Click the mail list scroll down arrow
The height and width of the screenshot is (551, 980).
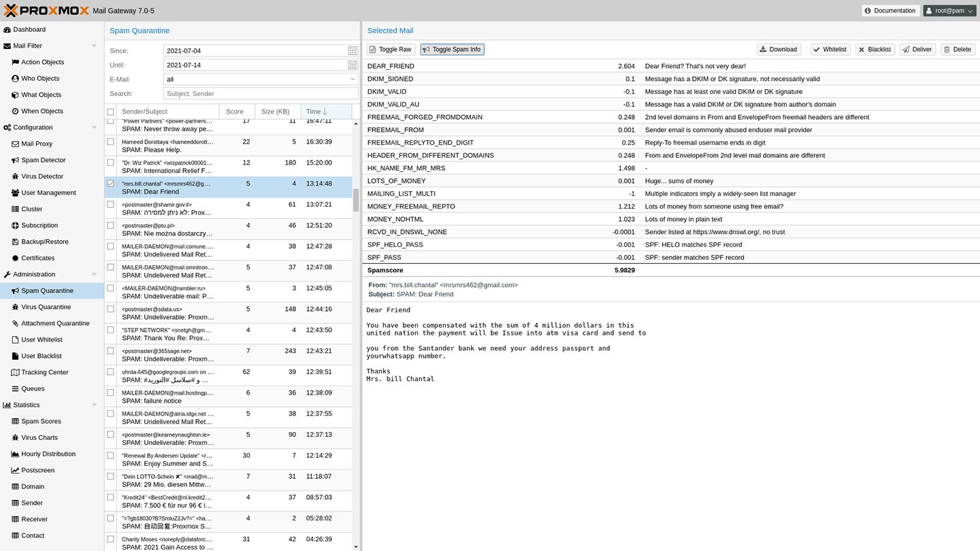[x=355, y=546]
